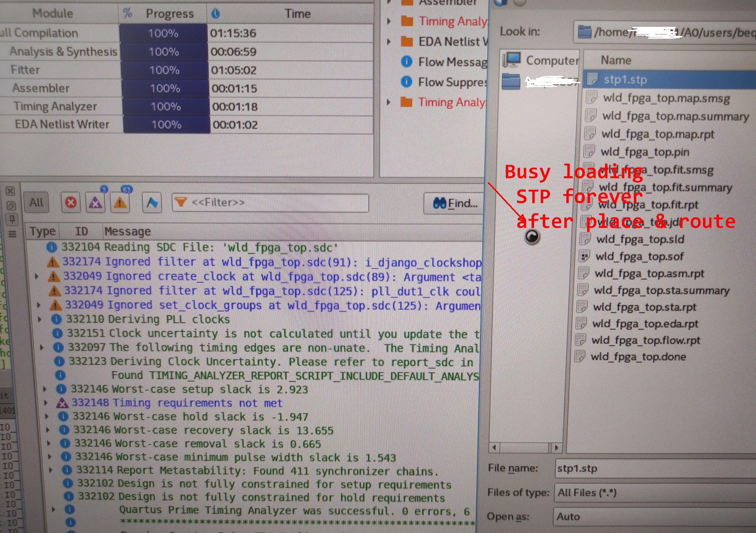
Task: Click the float messages window icon
Action: (11, 206)
